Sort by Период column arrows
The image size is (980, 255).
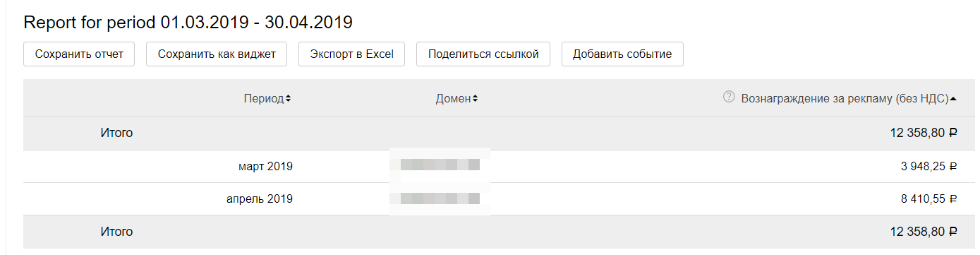288,99
